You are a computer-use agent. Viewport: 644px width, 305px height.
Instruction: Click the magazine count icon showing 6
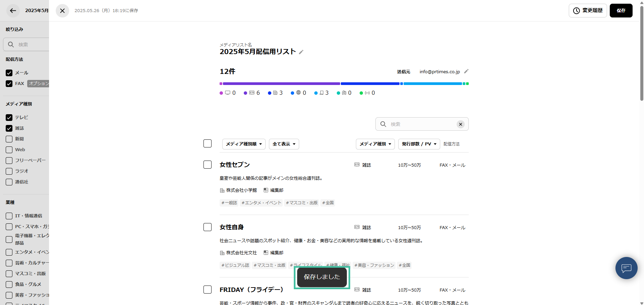point(252,93)
